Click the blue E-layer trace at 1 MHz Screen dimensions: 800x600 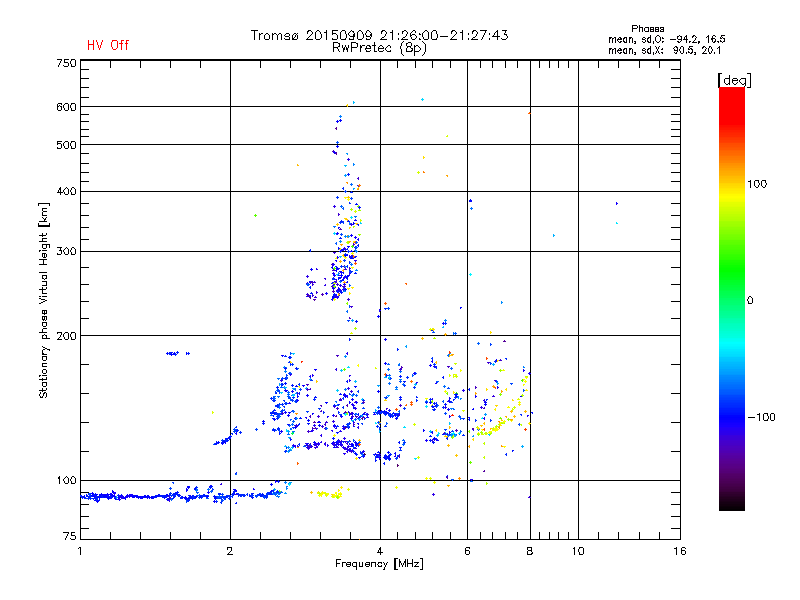pos(97,496)
